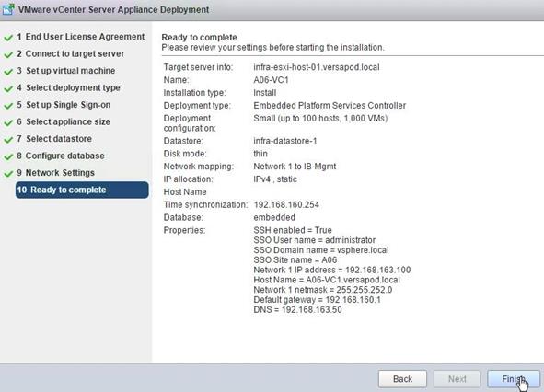Click SSO Domain name = vsphere.local property
Image resolution: width=544 pixels, height=392 pixels.
[x=321, y=250]
